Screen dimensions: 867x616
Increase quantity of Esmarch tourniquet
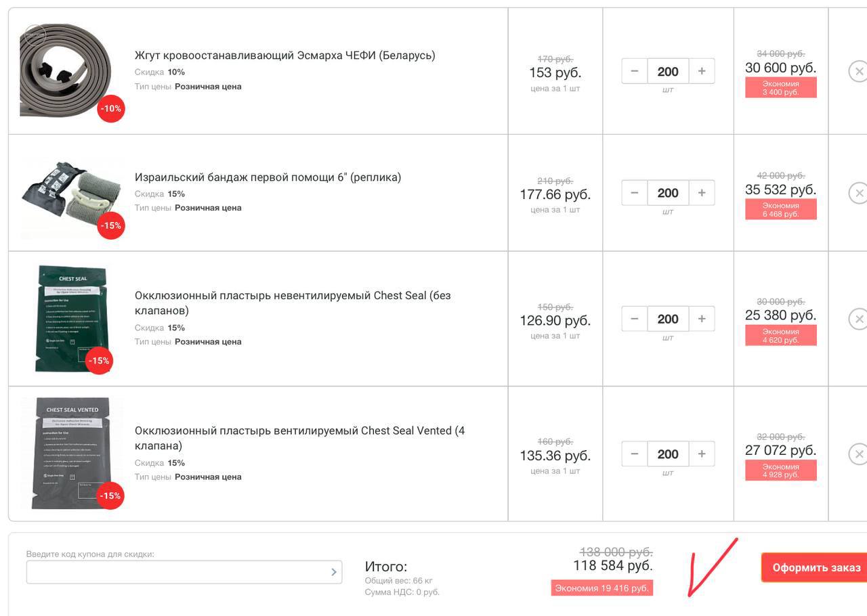point(702,71)
